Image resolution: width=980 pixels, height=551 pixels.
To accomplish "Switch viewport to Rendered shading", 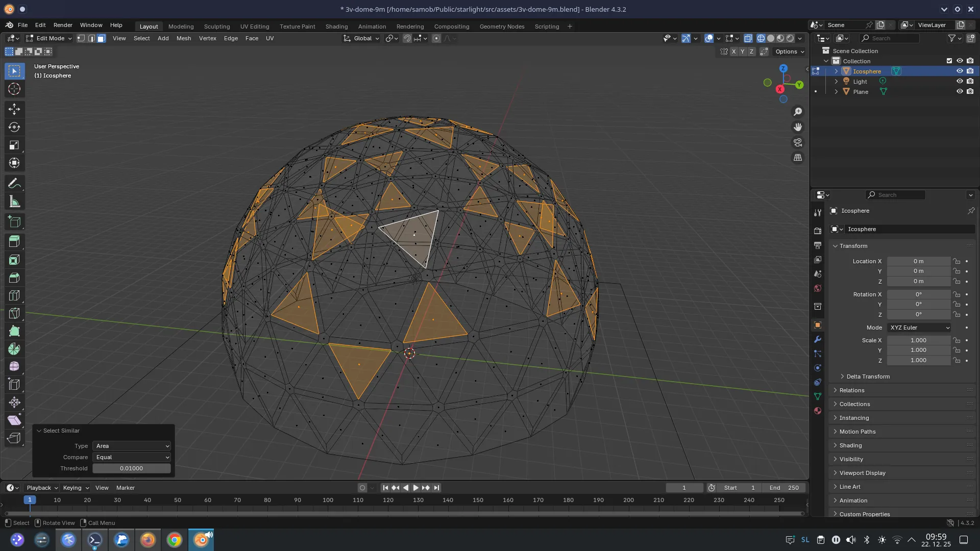I will click(790, 38).
